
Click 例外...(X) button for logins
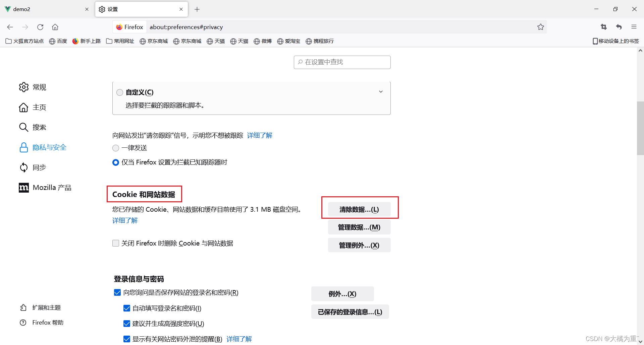[342, 294]
